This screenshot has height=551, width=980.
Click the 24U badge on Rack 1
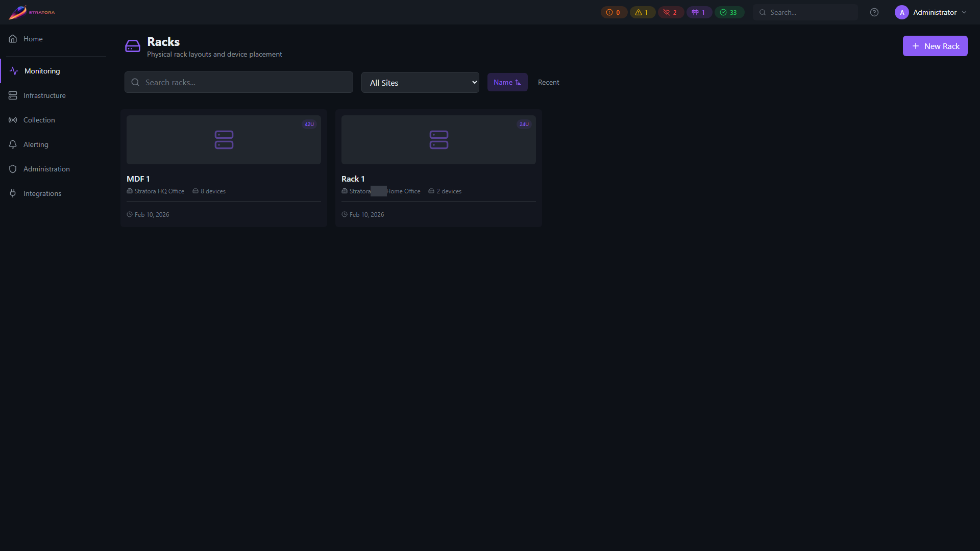[x=524, y=124]
